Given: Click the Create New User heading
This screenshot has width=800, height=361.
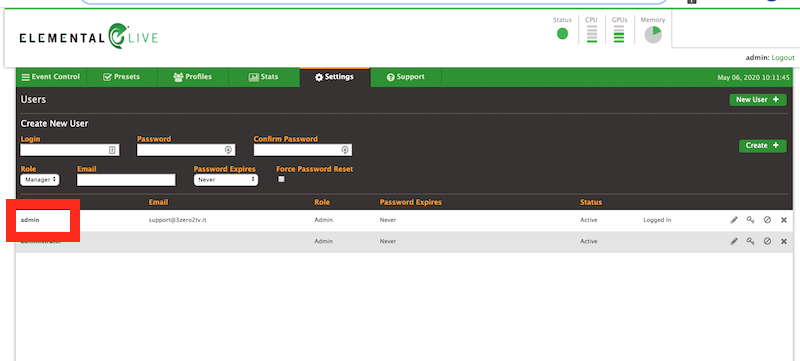Looking at the screenshot, I should 55,123.
